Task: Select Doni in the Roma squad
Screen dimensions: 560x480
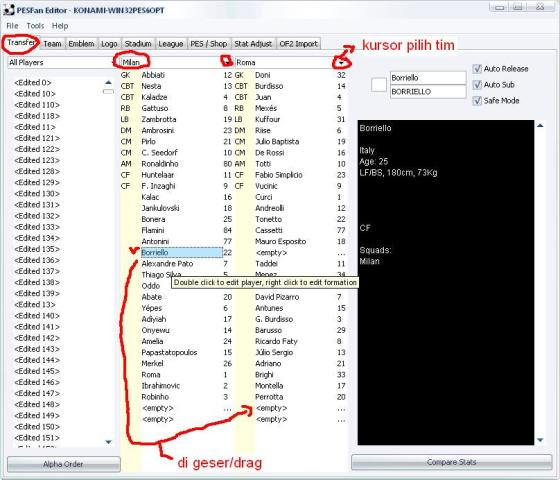Action: coord(263,75)
